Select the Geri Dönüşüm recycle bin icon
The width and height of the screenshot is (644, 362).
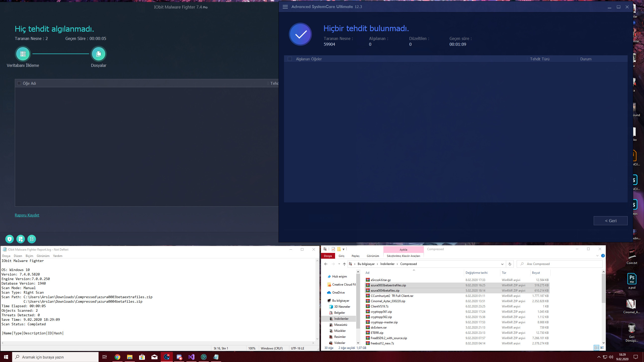632,332
